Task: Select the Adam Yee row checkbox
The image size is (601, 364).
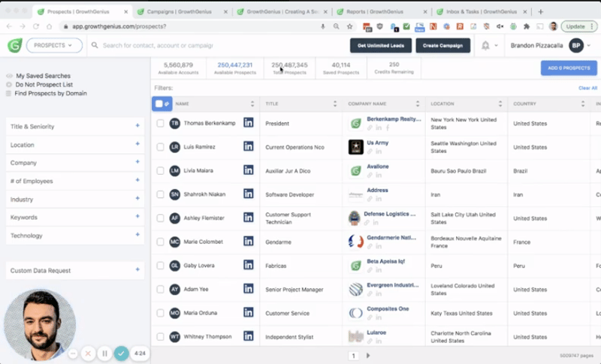Action: (x=160, y=290)
